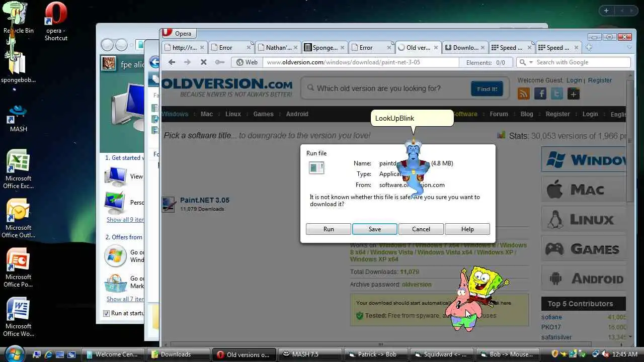Screen dimensions: 644x362
Task: Open the Linux menu on OldVersion
Action: click(x=233, y=114)
